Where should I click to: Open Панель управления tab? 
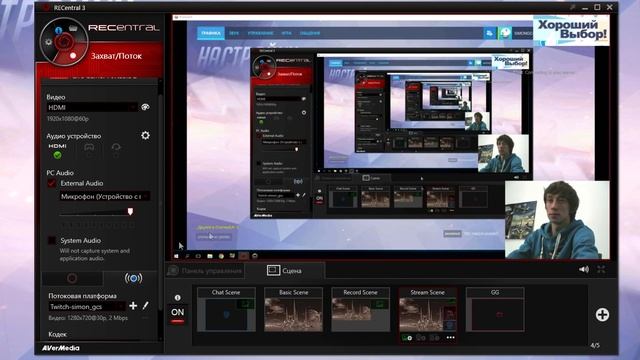point(205,271)
